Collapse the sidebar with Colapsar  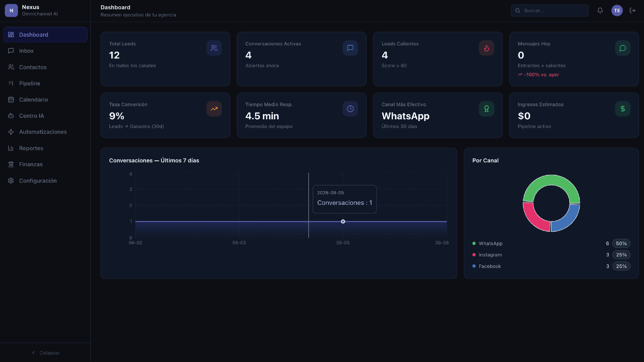point(46,353)
